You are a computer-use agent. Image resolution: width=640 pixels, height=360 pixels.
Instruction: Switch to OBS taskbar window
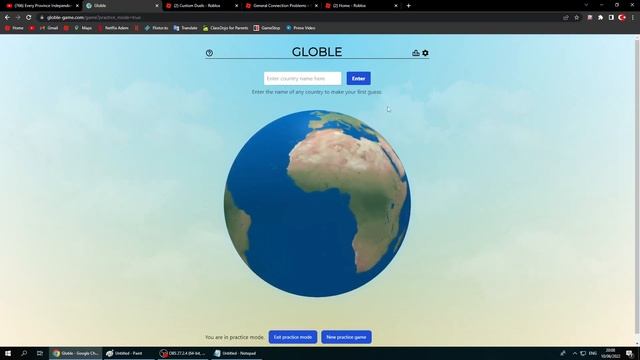[183, 353]
